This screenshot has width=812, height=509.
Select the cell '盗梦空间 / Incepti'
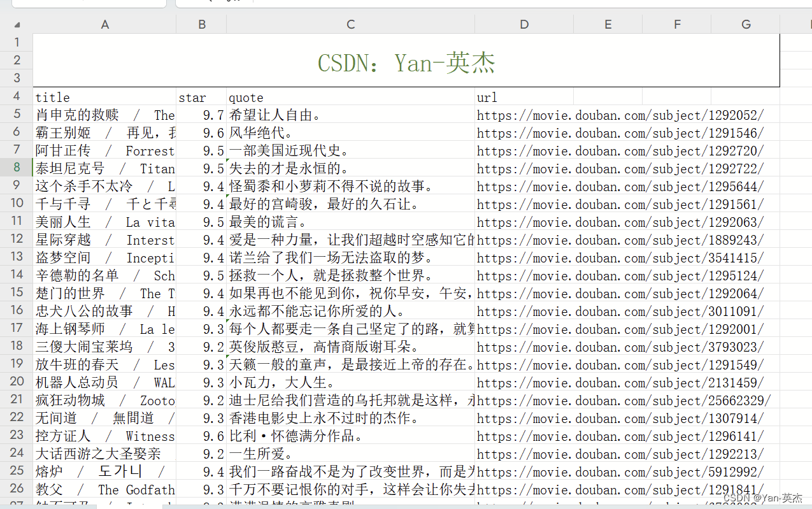point(105,258)
